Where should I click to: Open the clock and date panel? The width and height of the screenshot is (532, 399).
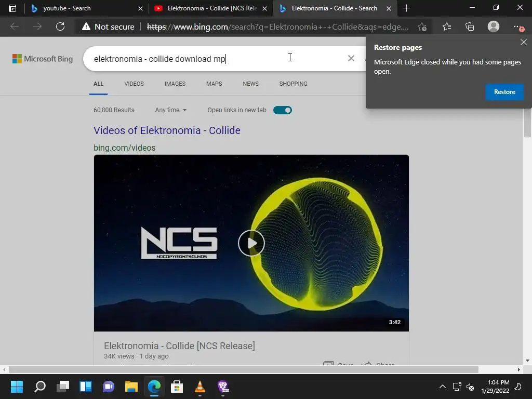(x=495, y=387)
